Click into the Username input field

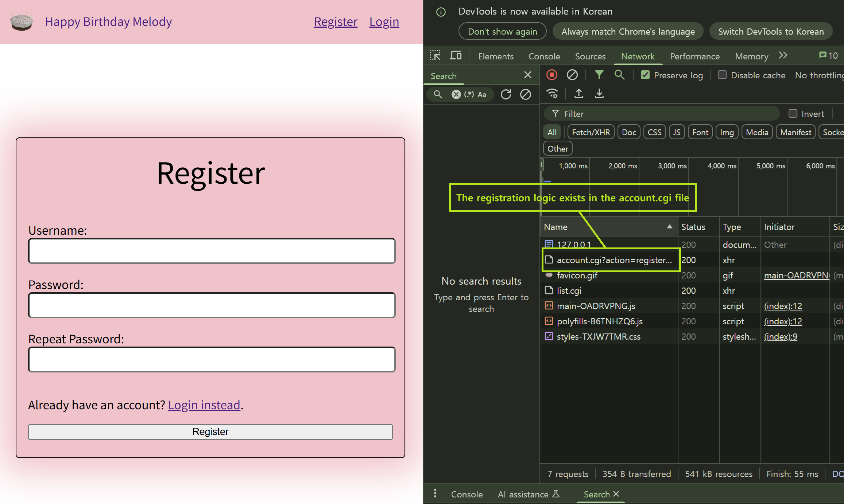[212, 251]
